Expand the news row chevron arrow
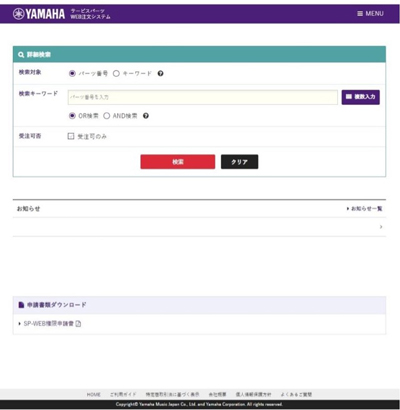 [381, 227]
